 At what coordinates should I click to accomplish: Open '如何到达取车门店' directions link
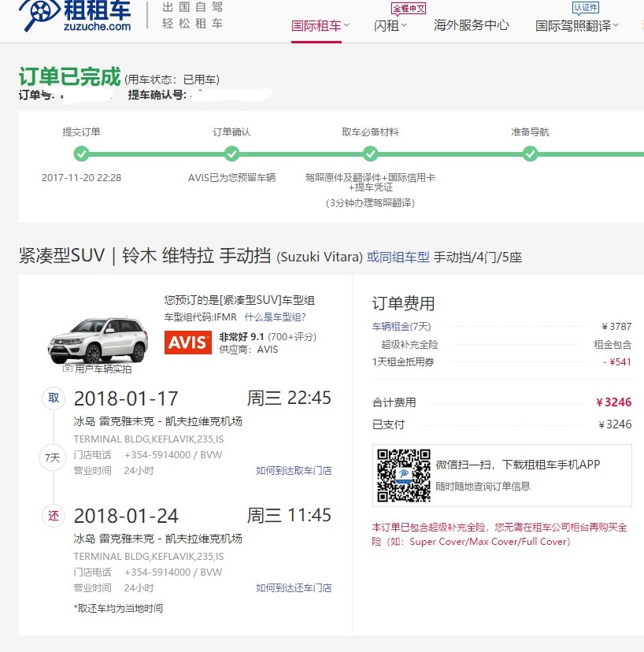(x=294, y=471)
